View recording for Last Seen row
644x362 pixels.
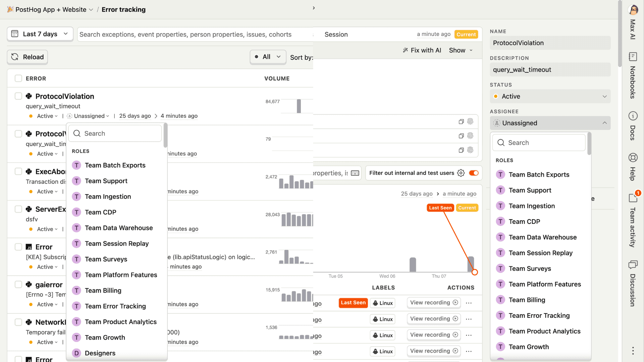pos(434,303)
